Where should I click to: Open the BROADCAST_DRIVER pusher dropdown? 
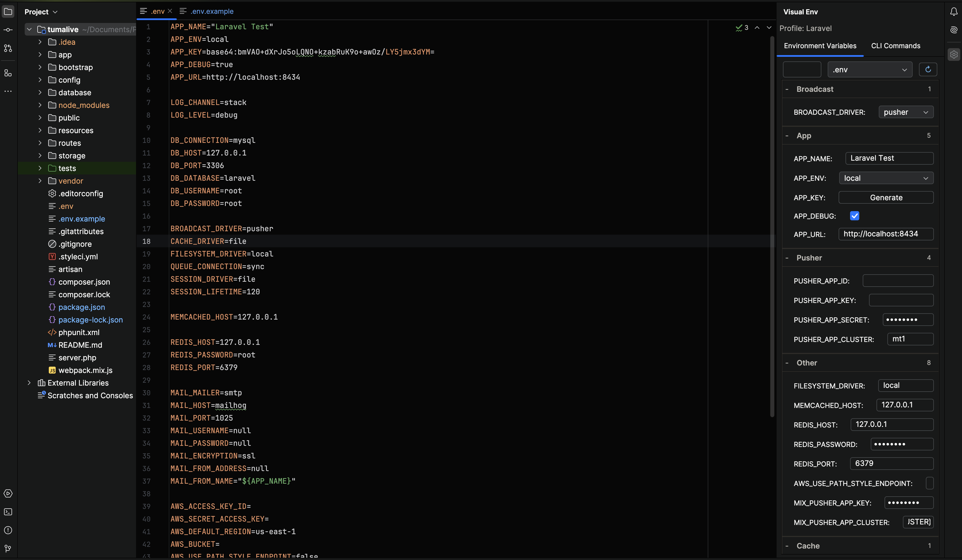(906, 112)
